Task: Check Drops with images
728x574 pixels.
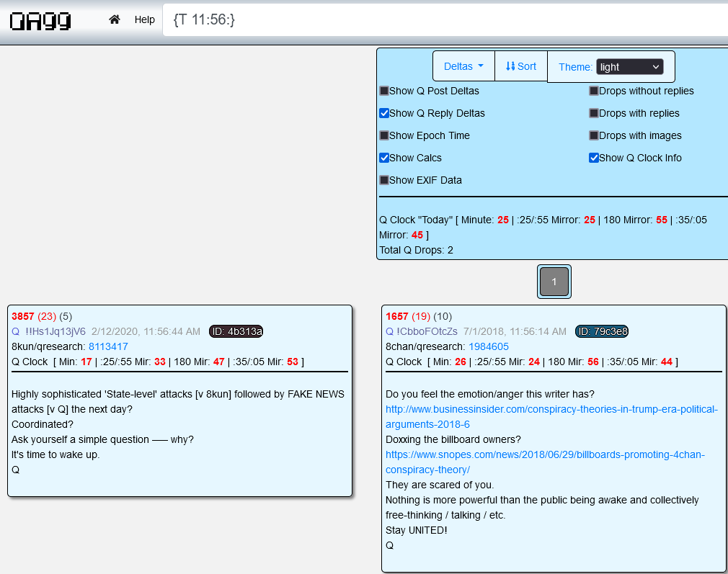Action: (x=594, y=135)
